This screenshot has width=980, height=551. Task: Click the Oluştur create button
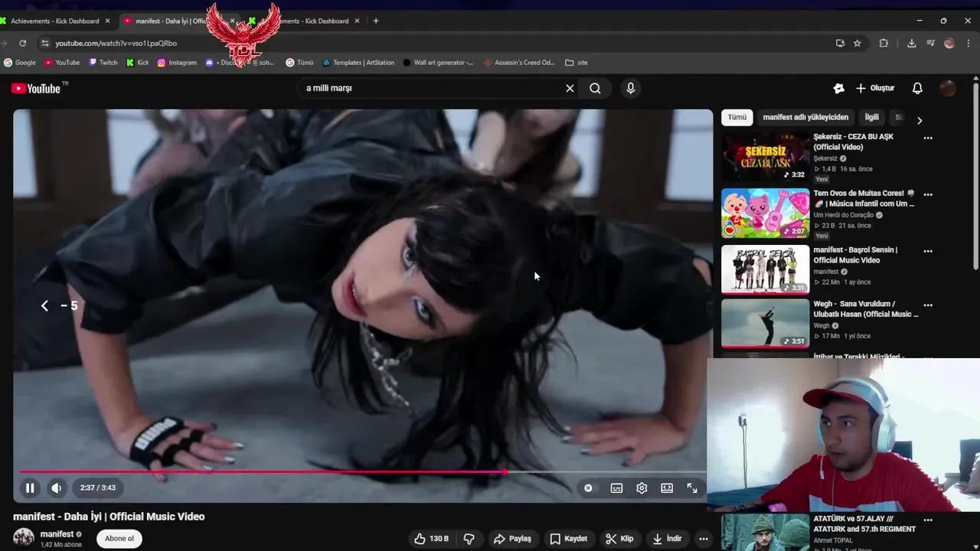874,88
